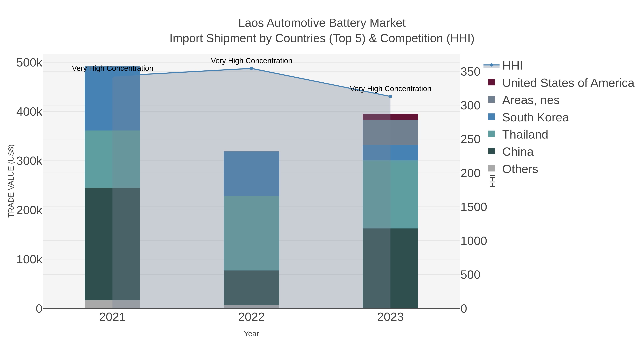The height and width of the screenshot is (362, 644).
Task: Click the 2022 South Korea bar segment
Action: (251, 174)
